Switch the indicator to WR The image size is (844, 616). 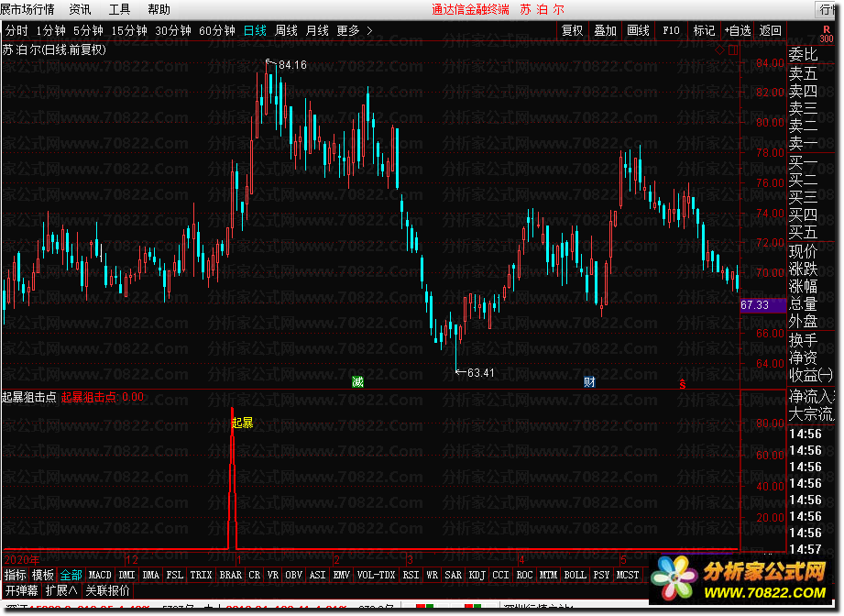pos(433,575)
